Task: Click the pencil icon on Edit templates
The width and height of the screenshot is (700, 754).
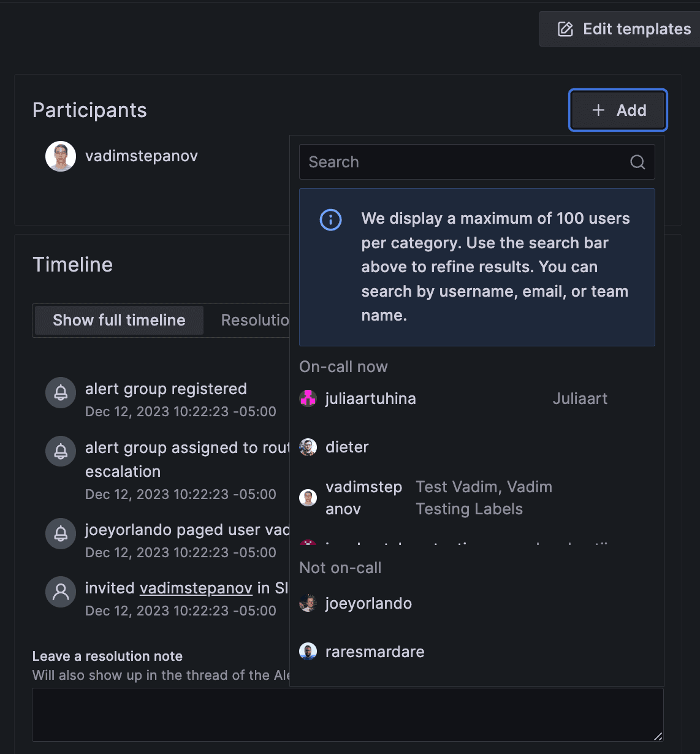Action: (565, 29)
